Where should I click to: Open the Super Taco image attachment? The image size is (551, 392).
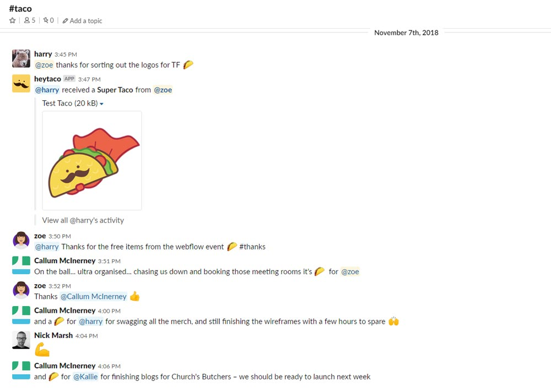pos(92,160)
